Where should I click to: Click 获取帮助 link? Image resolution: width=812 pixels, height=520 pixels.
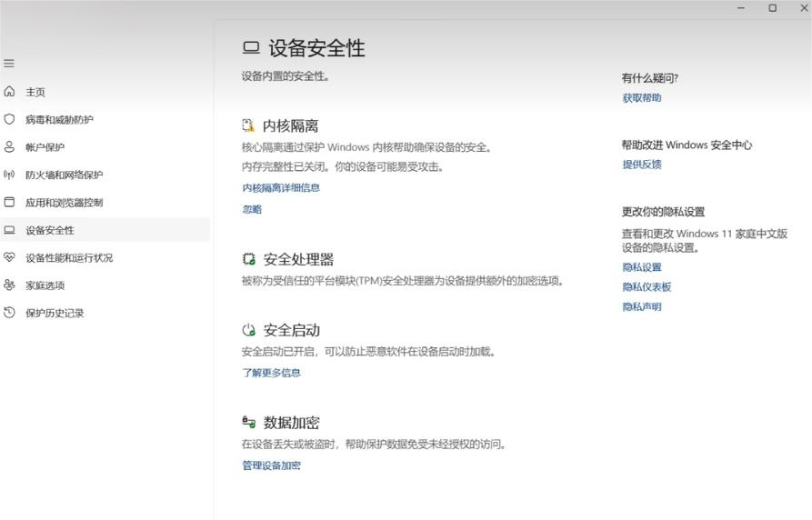642,98
